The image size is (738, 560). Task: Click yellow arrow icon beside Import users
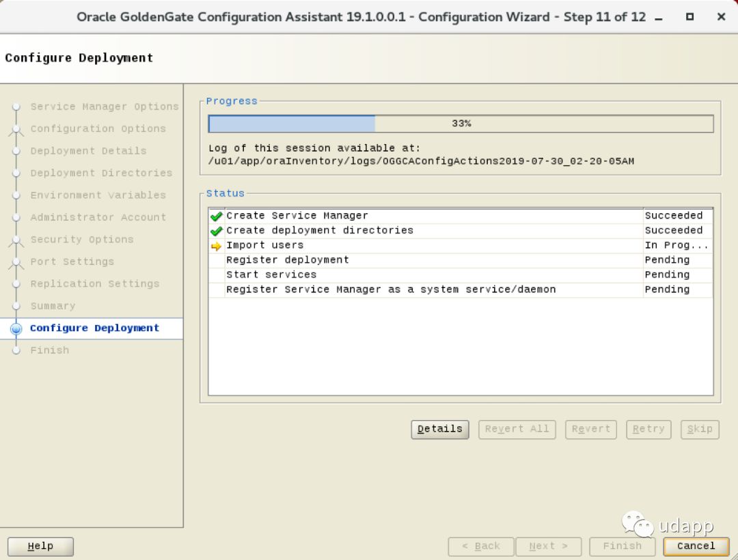(217, 246)
